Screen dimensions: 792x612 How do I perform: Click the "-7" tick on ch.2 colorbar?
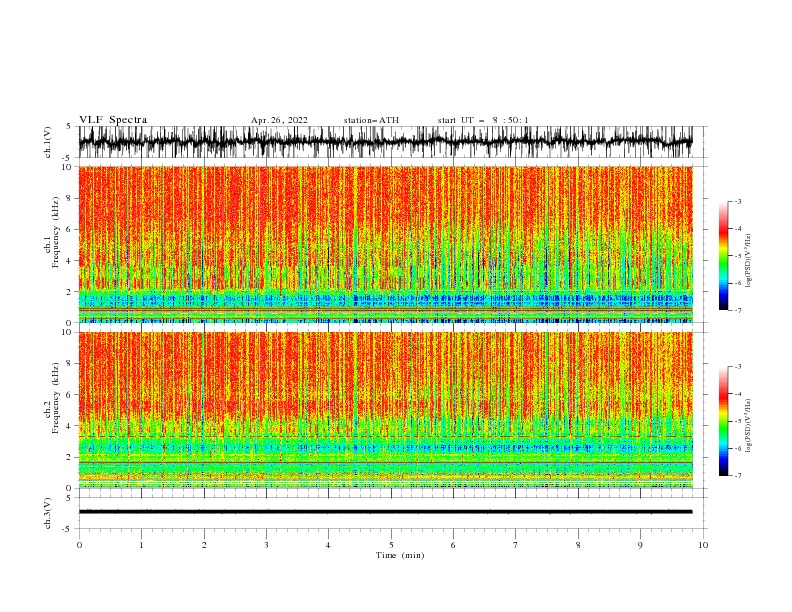point(737,476)
